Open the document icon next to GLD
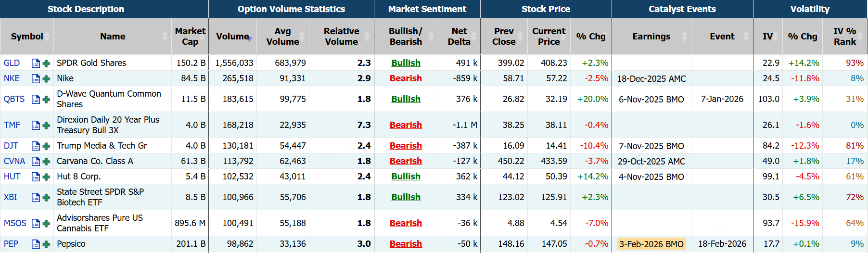The height and width of the screenshot is (253, 868). click(x=36, y=63)
